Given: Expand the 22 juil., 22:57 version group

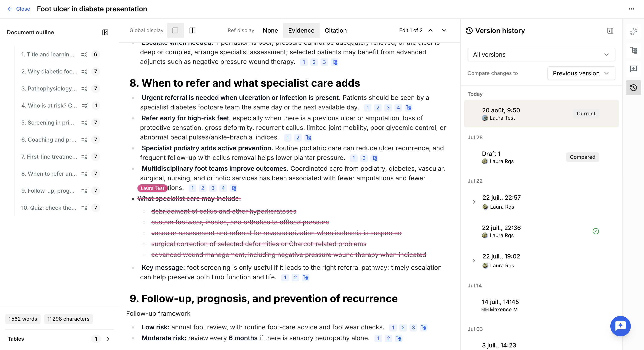Looking at the screenshot, I should (x=474, y=202).
